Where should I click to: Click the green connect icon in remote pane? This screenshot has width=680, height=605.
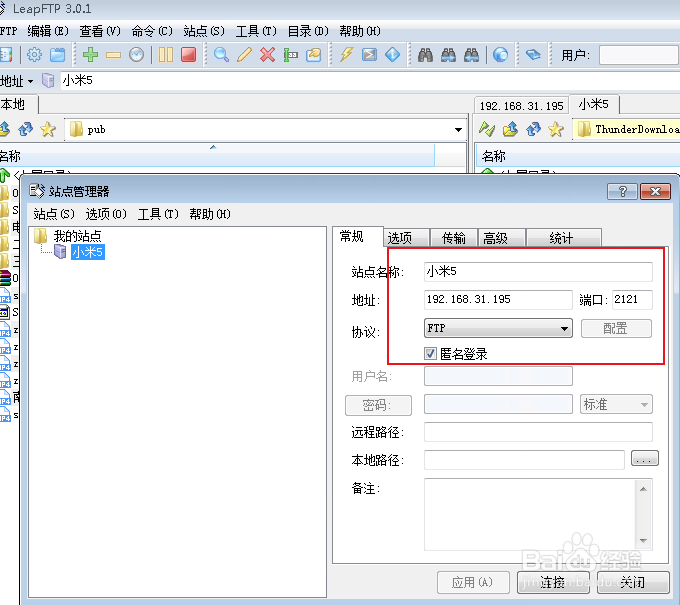coord(487,129)
